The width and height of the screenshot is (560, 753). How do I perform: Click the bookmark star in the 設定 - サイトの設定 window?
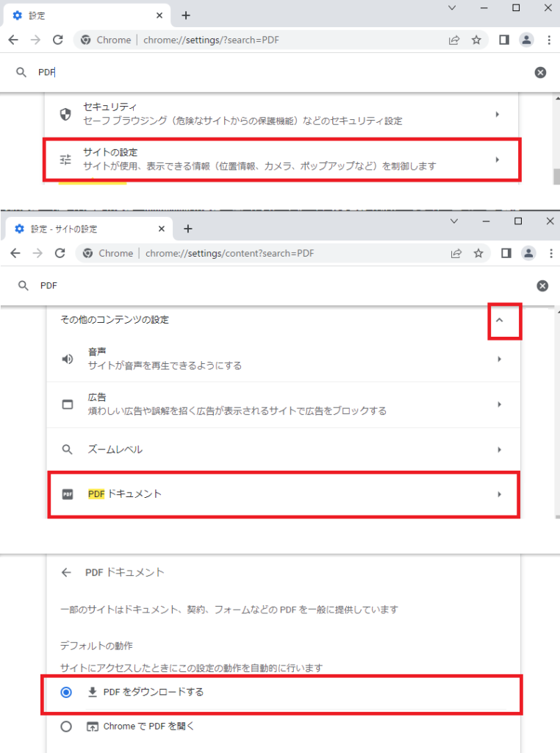[x=478, y=254]
